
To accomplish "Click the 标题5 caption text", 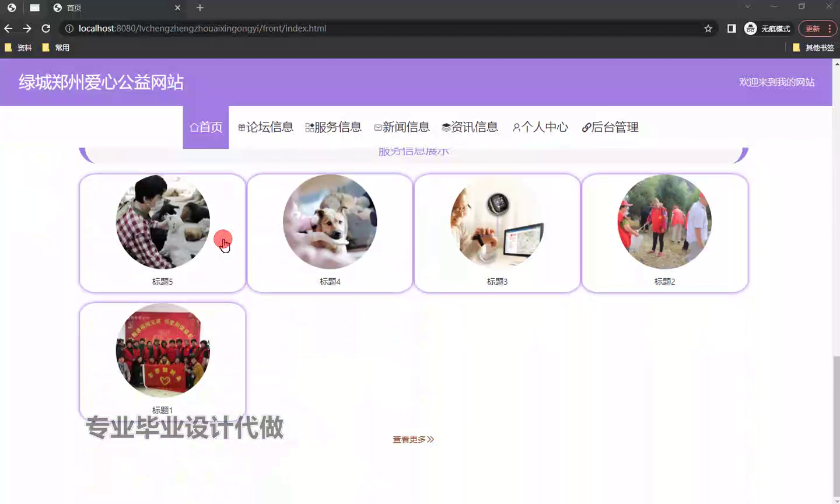I will pos(163,282).
